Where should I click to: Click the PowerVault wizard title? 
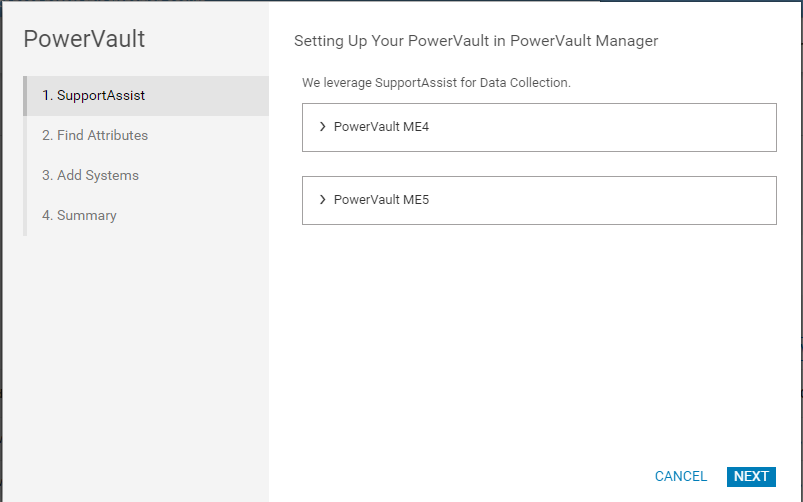(x=84, y=40)
